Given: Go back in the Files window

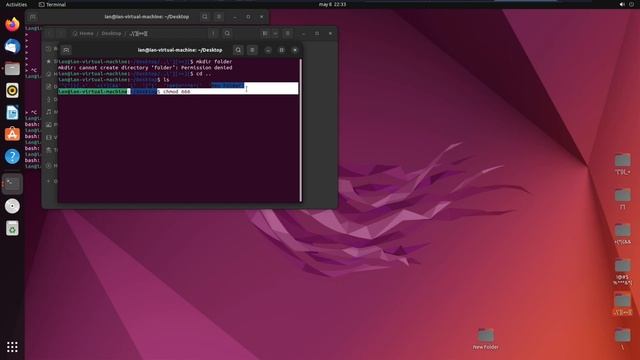Looking at the screenshot, I should click(50, 33).
